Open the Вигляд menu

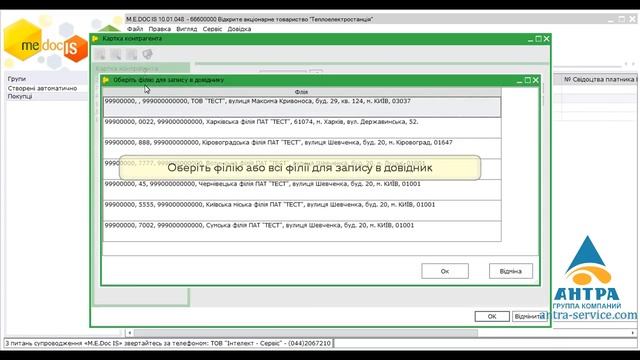pos(187,29)
